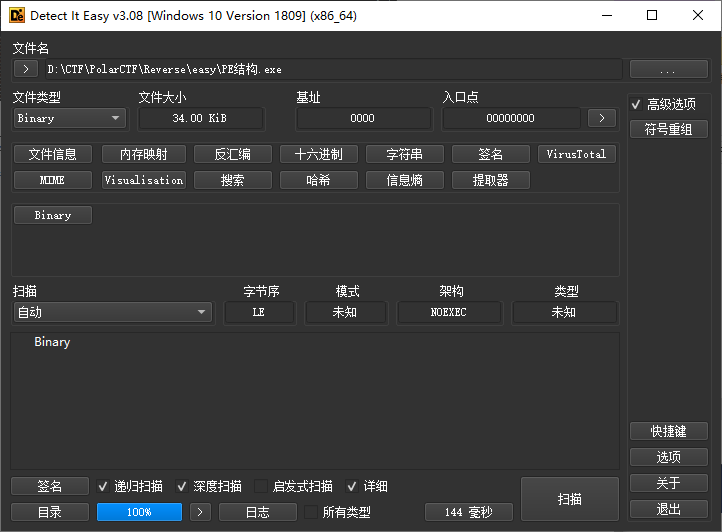Open the 扫描 自动 mode dropdown
Screen dimensions: 722x532
pos(113,312)
